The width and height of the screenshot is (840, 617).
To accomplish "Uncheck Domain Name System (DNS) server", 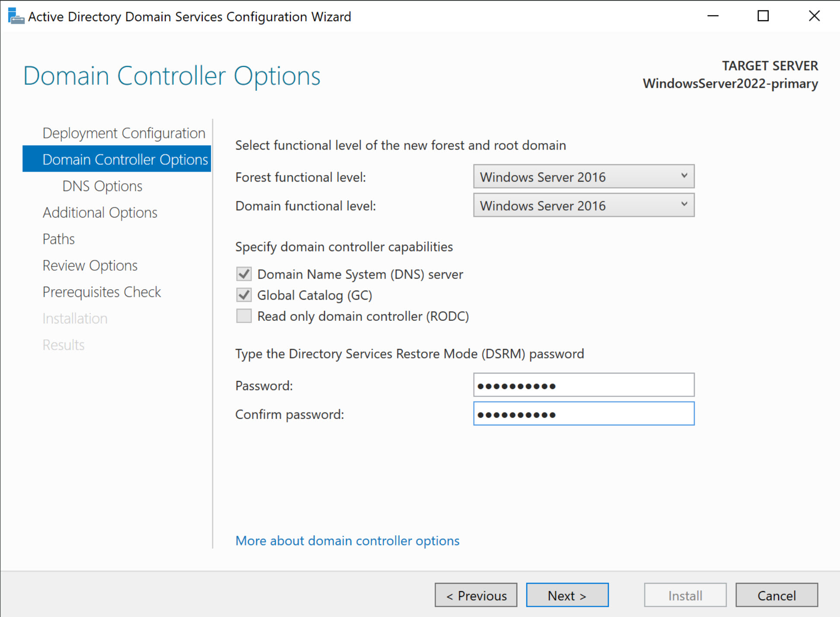I will click(244, 274).
